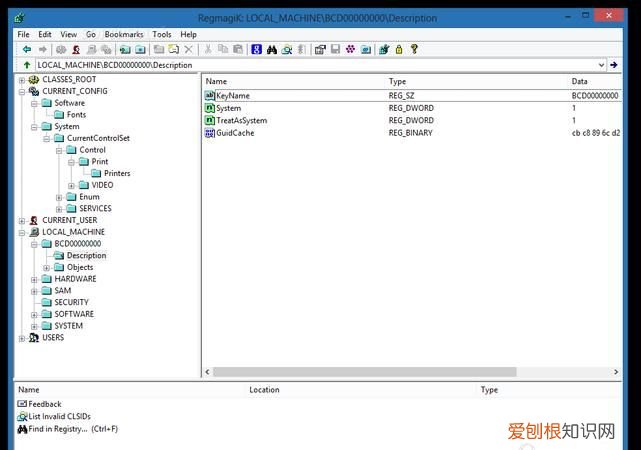Click the properties window toolbar icon
This screenshot has height=450, width=641.
click(320, 49)
